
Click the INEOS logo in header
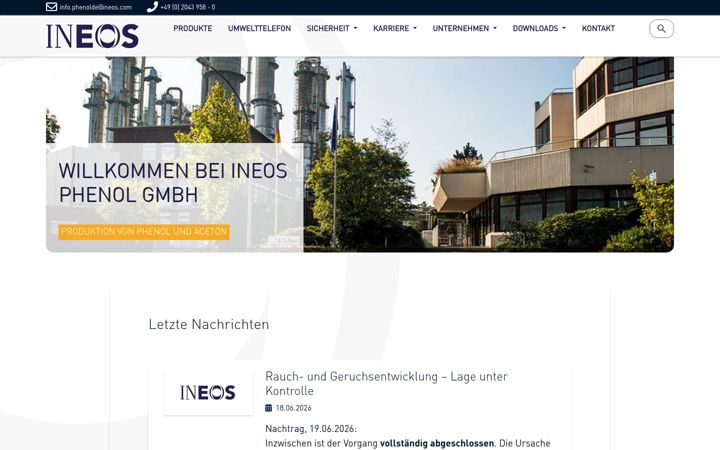pos(92,36)
